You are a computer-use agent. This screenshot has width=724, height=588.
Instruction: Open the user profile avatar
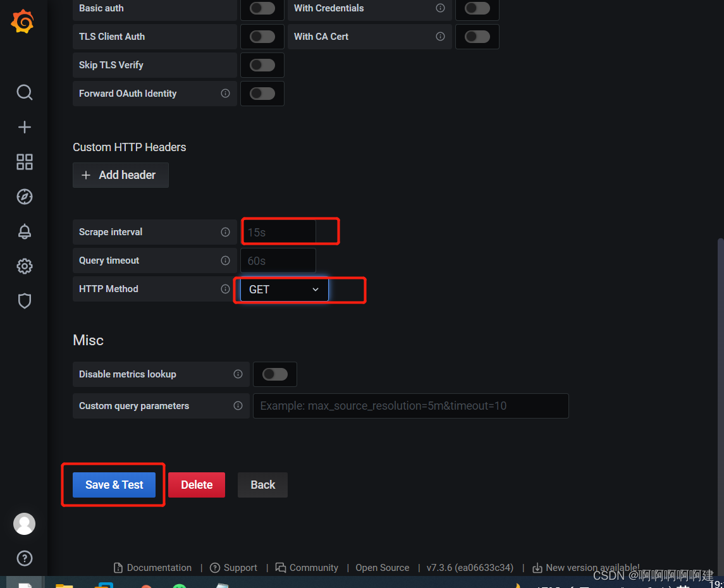click(x=25, y=524)
